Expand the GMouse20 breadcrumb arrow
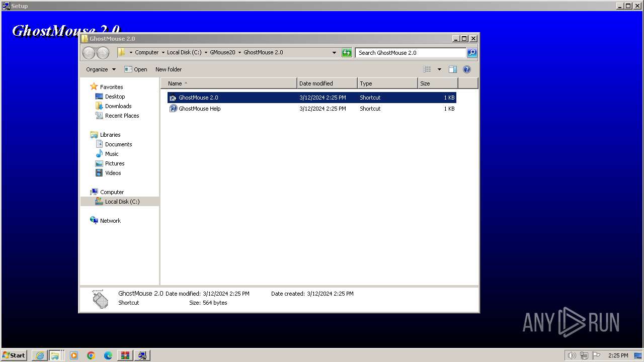Image resolution: width=644 pixels, height=362 pixels. pyautogui.click(x=239, y=52)
